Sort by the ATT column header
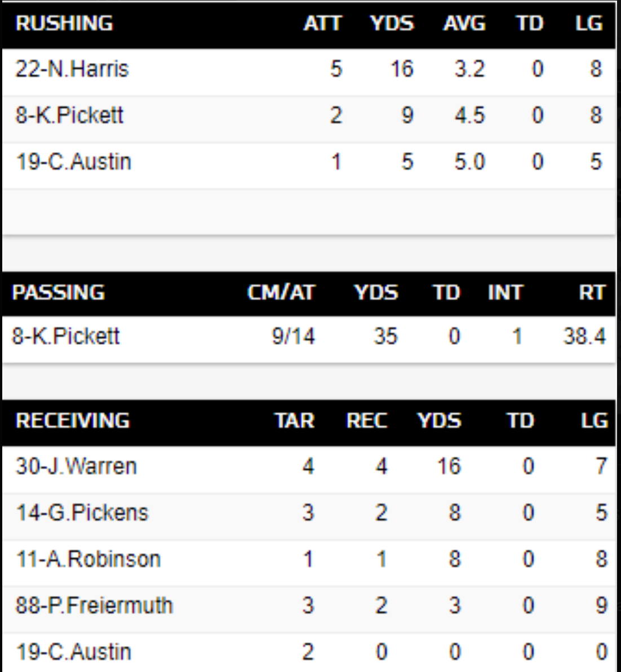Screen dimensions: 621x672 point(322,24)
